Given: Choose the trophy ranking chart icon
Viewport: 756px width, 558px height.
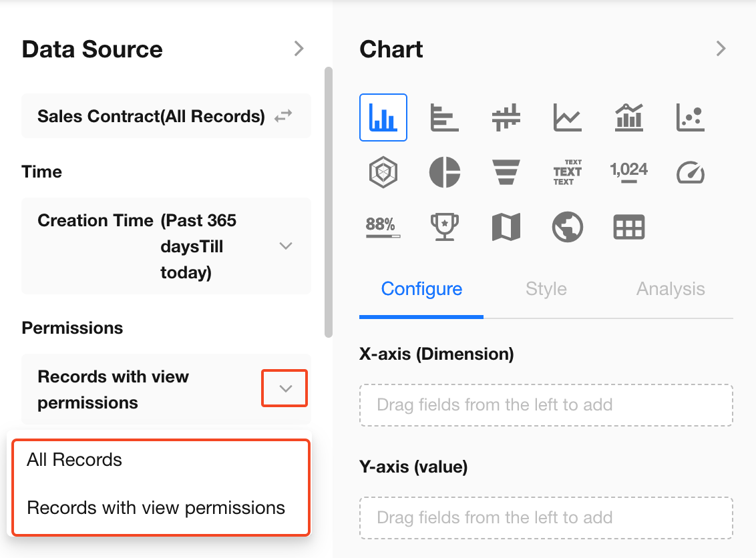Looking at the screenshot, I should pyautogui.click(x=444, y=228).
